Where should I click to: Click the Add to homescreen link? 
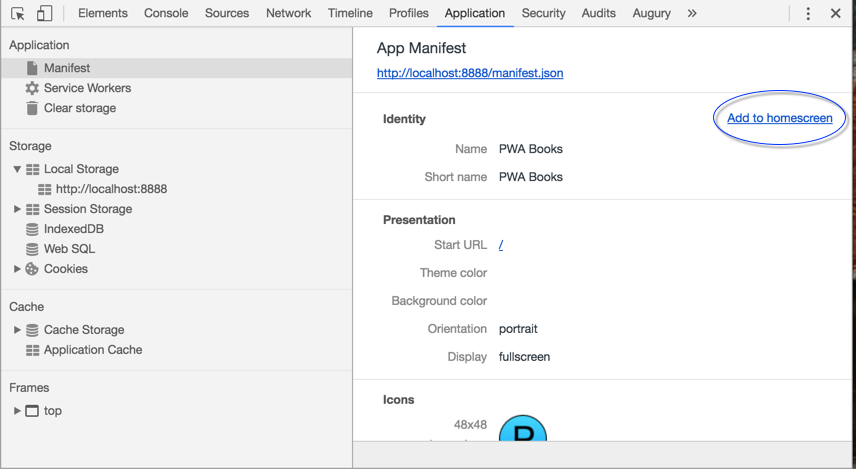[x=779, y=118]
